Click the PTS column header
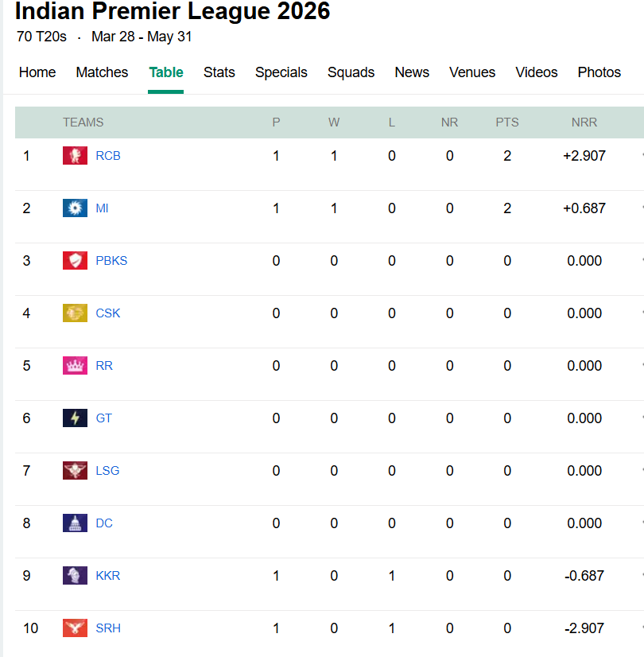The width and height of the screenshot is (644, 657). coord(507,122)
